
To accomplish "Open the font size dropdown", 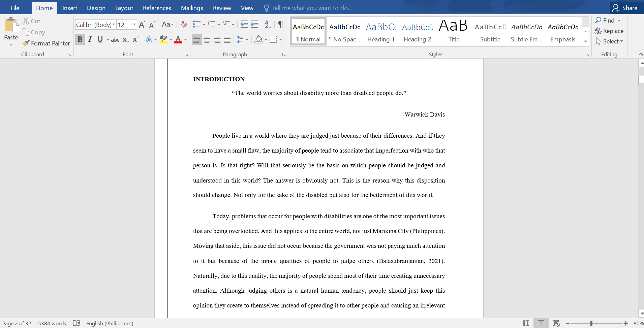I will pyautogui.click(x=134, y=25).
